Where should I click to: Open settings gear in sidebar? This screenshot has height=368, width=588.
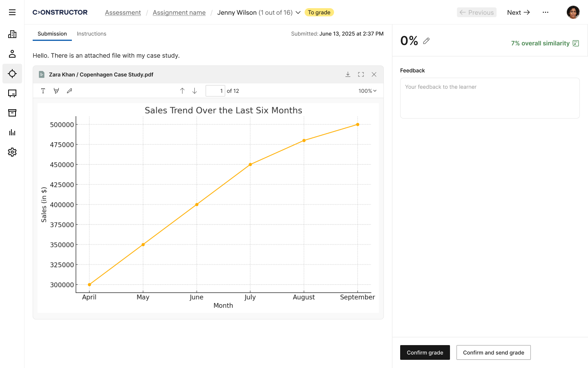coord(12,152)
